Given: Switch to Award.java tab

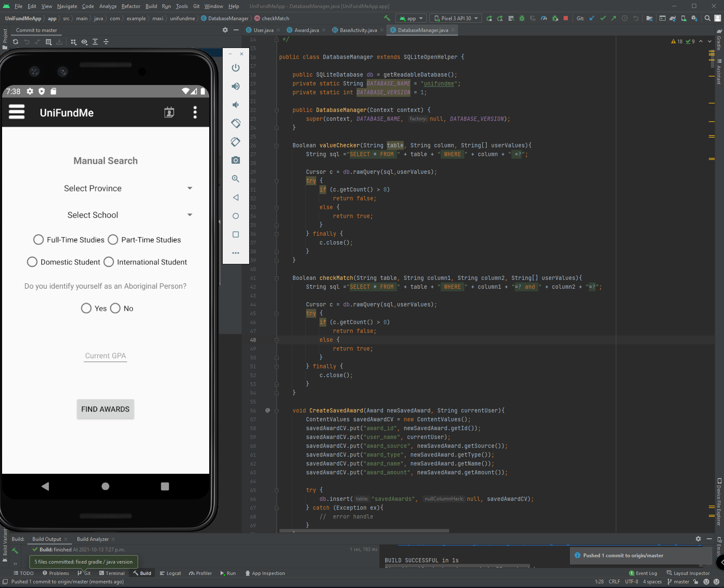Looking at the screenshot, I should [306, 30].
